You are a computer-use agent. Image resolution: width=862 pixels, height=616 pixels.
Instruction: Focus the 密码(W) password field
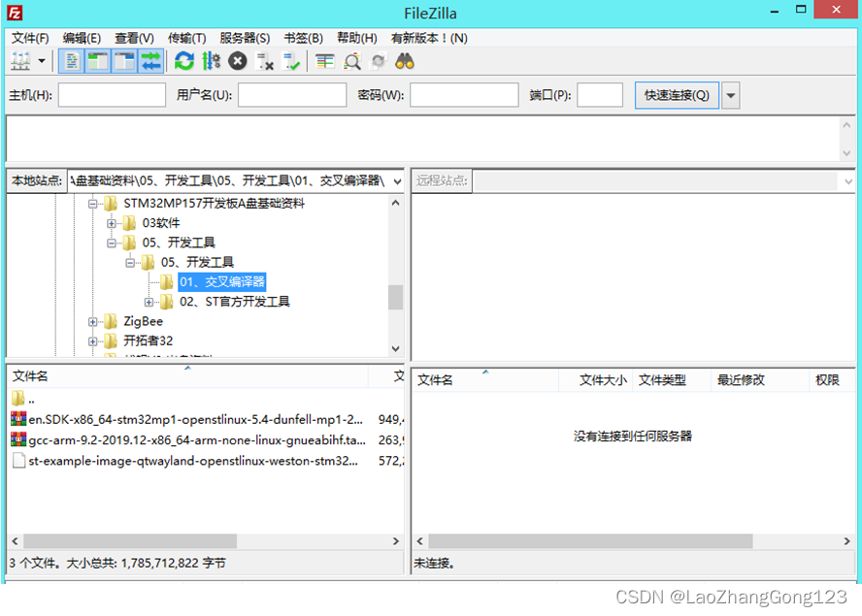[x=464, y=95]
